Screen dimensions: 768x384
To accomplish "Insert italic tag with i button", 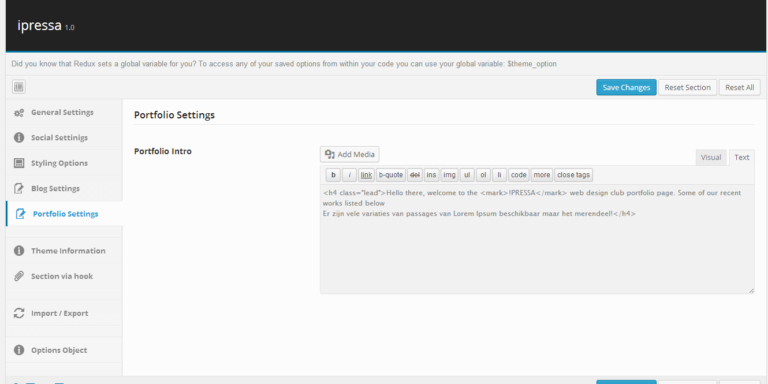I will point(349,175).
